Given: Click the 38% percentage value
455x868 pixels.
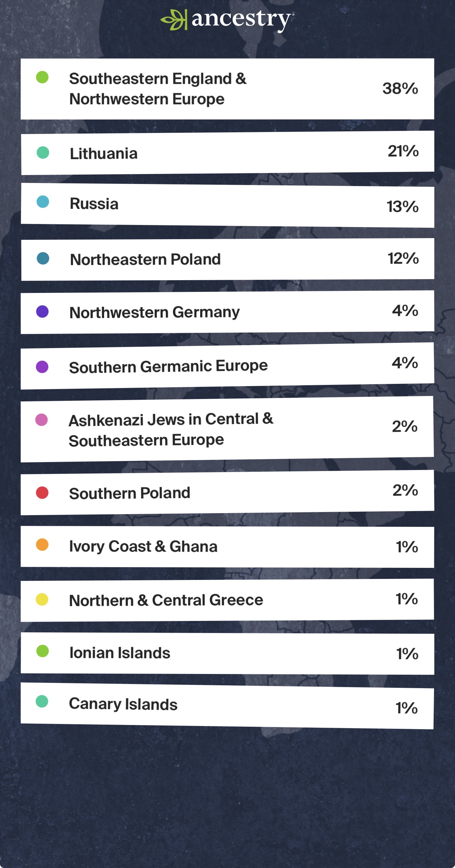Looking at the screenshot, I should click(400, 89).
